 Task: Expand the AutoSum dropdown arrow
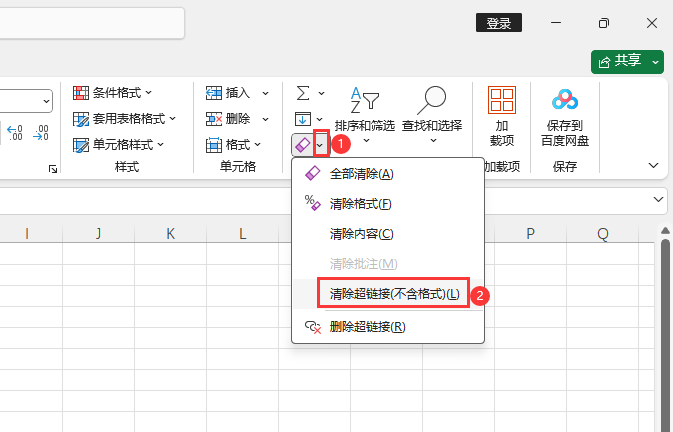(x=321, y=93)
